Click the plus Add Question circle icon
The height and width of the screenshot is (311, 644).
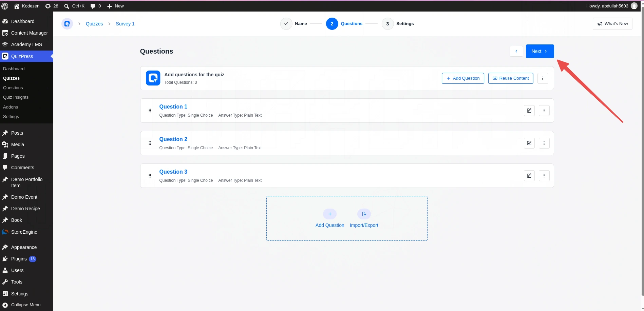pyautogui.click(x=330, y=214)
